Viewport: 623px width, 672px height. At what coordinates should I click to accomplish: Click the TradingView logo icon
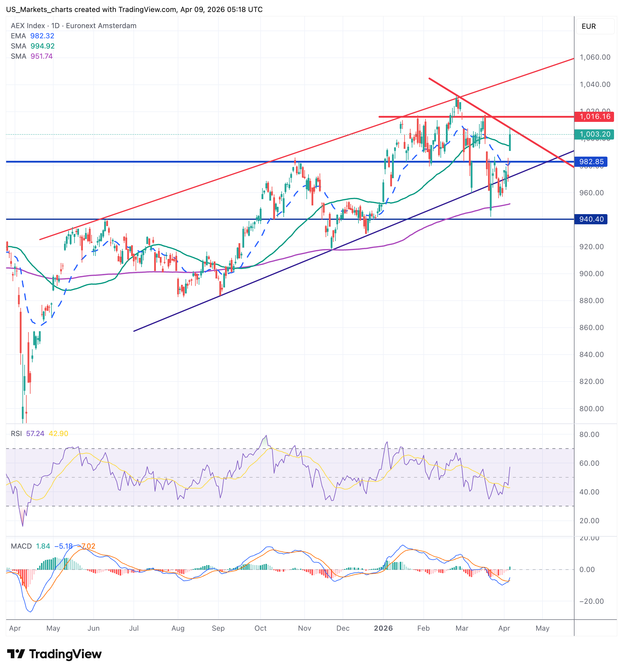tap(16, 653)
